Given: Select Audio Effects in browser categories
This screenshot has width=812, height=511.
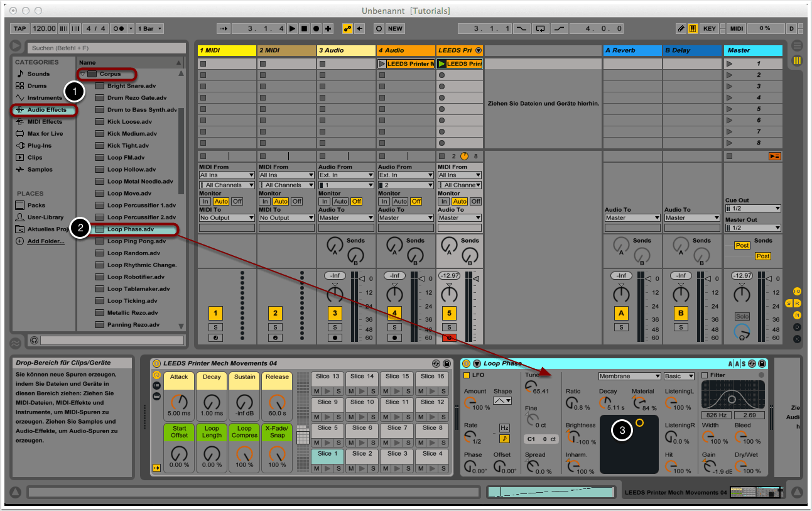Looking at the screenshot, I should click(46, 110).
